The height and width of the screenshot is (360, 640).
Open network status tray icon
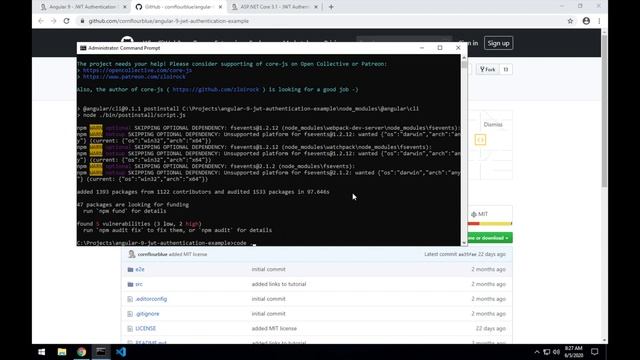[547, 352]
